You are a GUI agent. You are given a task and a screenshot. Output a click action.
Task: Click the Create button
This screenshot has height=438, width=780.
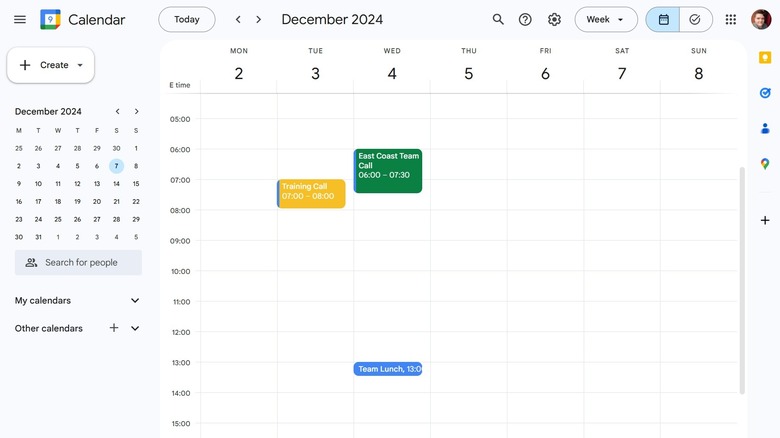pyautogui.click(x=50, y=65)
